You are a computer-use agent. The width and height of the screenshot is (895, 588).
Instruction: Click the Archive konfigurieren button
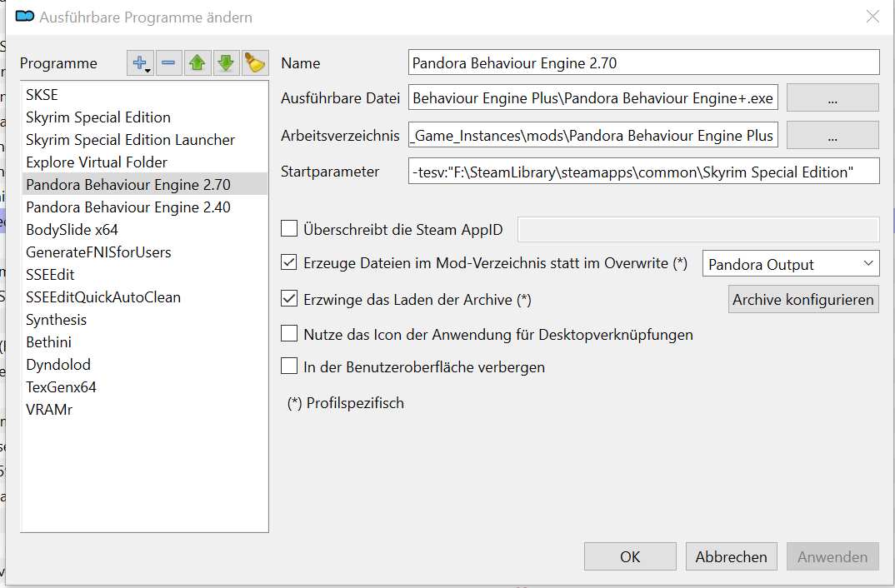tap(803, 300)
